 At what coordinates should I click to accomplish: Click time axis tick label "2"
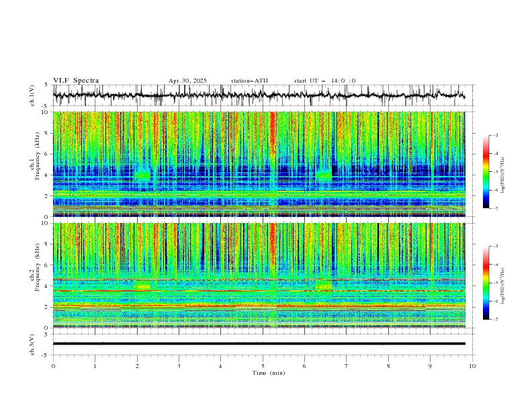[x=137, y=366]
